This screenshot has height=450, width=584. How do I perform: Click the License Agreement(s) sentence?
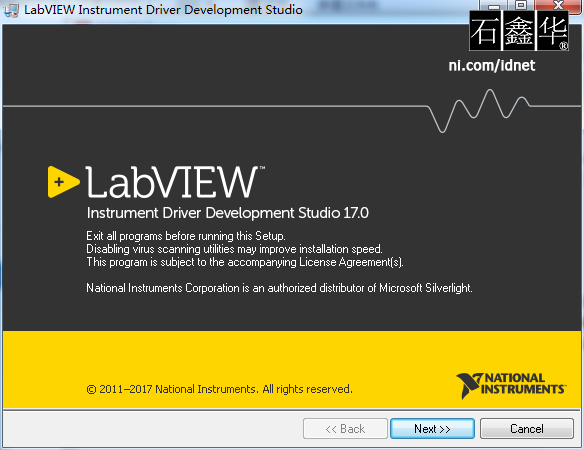pyautogui.click(x=245, y=262)
